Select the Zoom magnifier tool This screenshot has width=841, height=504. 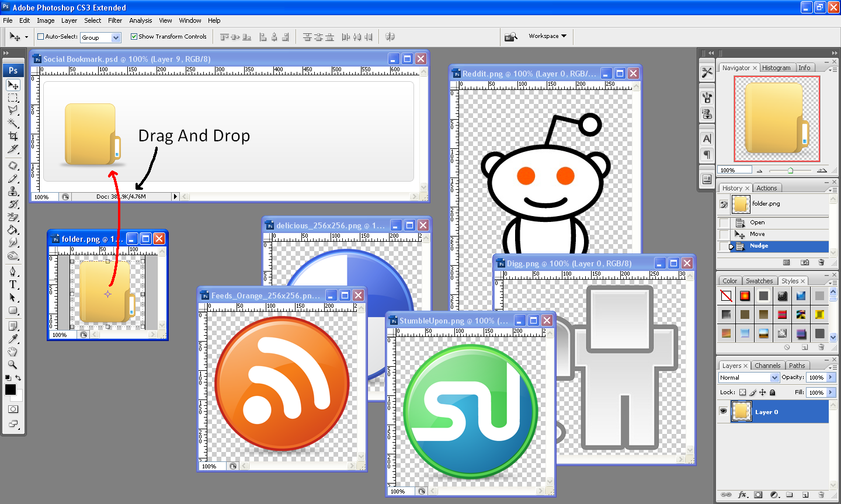(13, 364)
